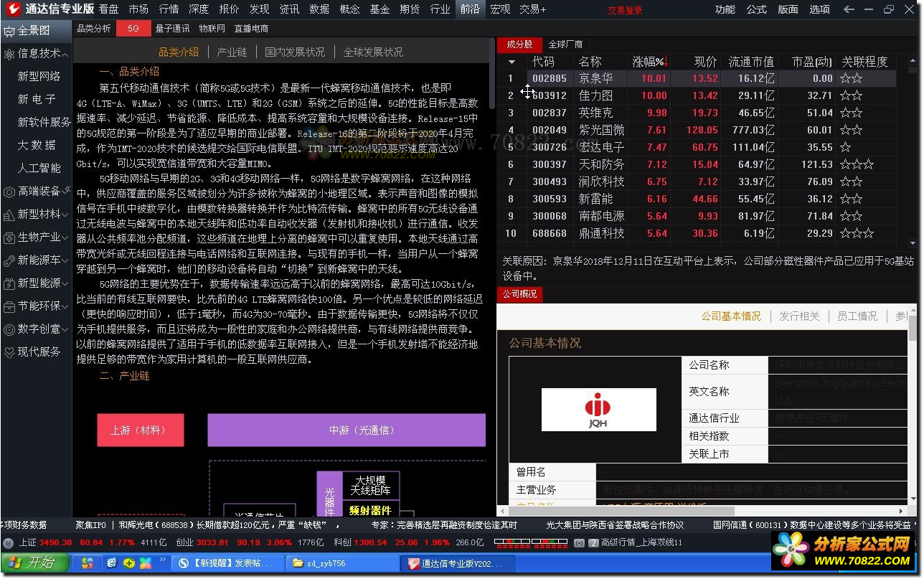Open the 全景图 overview panel

point(35,31)
